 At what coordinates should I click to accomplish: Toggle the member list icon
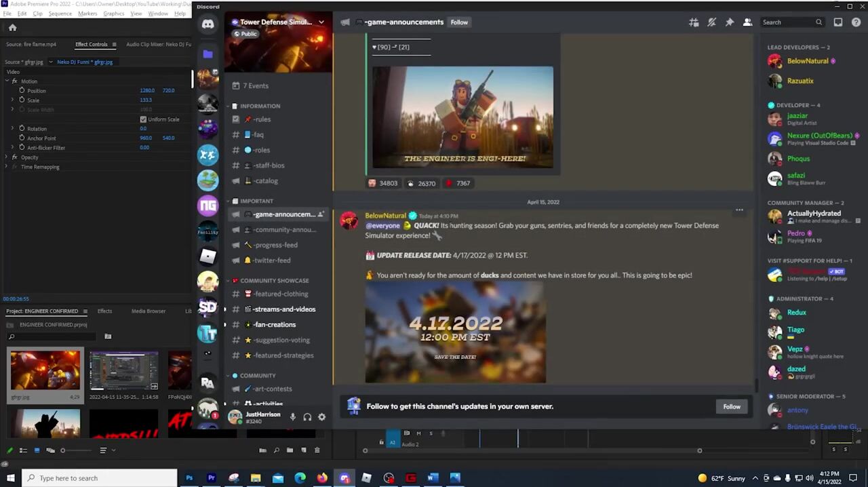pos(747,22)
